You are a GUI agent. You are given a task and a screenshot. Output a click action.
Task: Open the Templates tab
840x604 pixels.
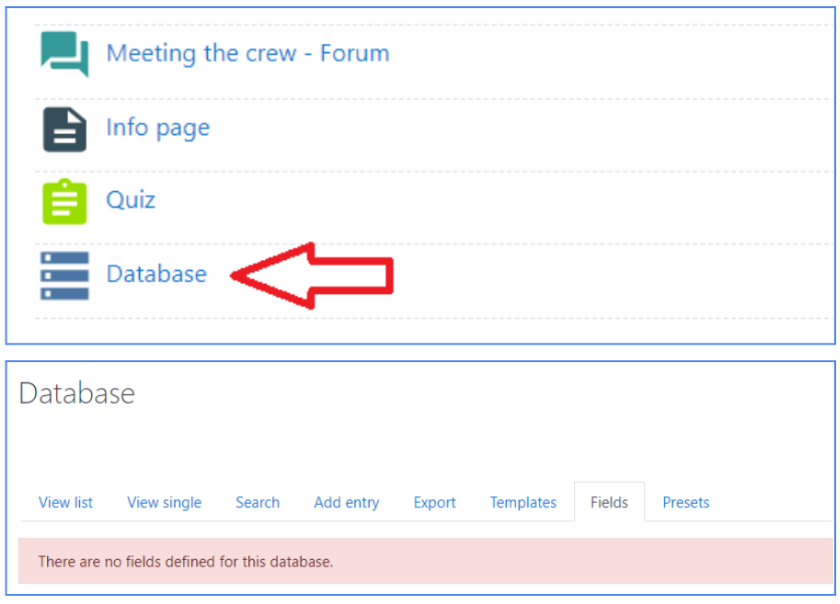523,503
